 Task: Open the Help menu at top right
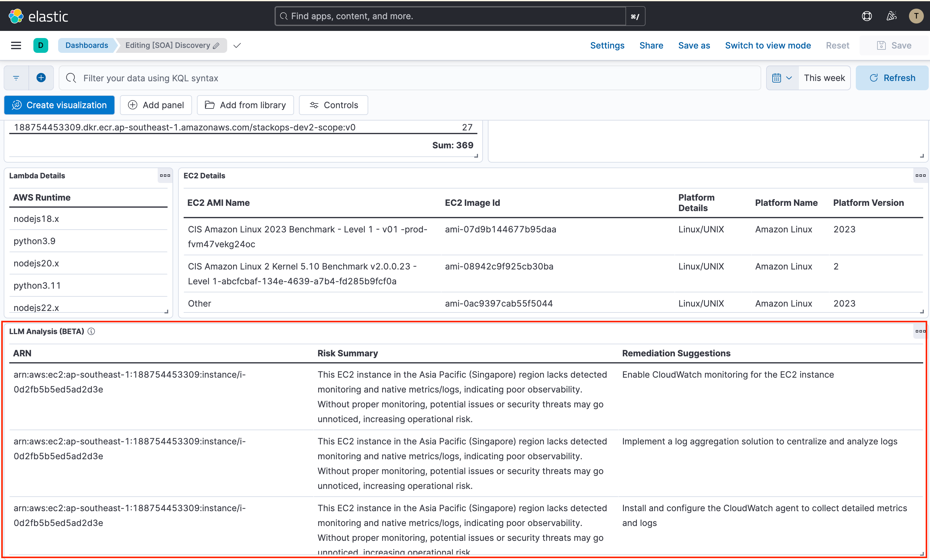[x=867, y=16]
